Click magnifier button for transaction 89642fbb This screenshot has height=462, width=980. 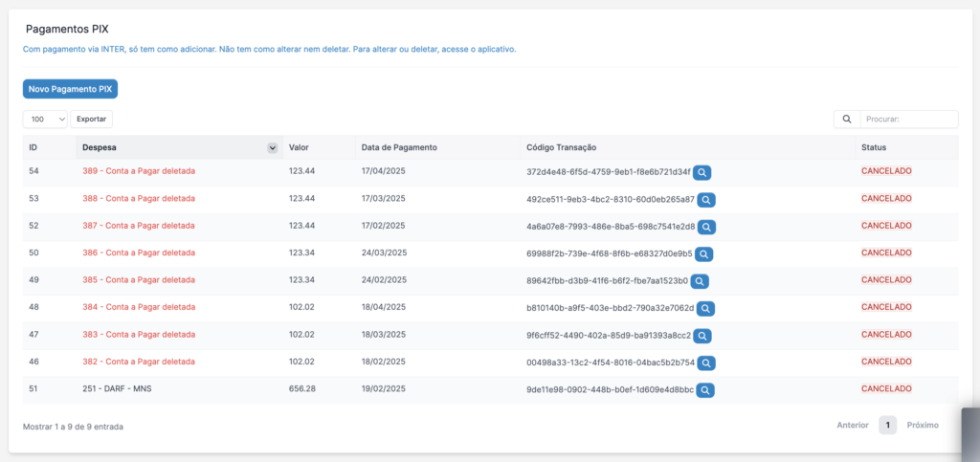700,282
